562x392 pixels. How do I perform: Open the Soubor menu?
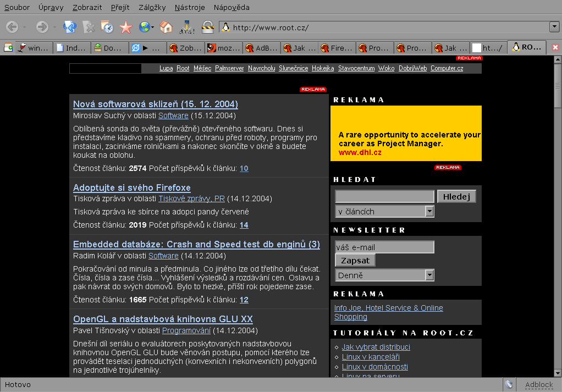click(x=17, y=7)
